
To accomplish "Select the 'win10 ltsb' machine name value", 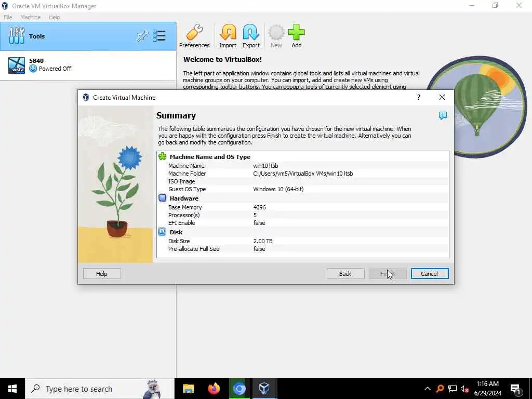I will click(x=265, y=166).
